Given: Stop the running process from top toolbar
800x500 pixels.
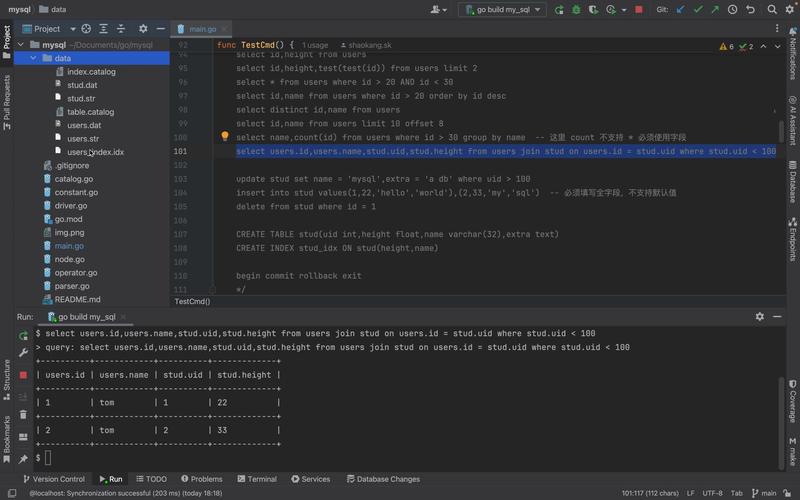Looking at the screenshot, I should [636, 9].
